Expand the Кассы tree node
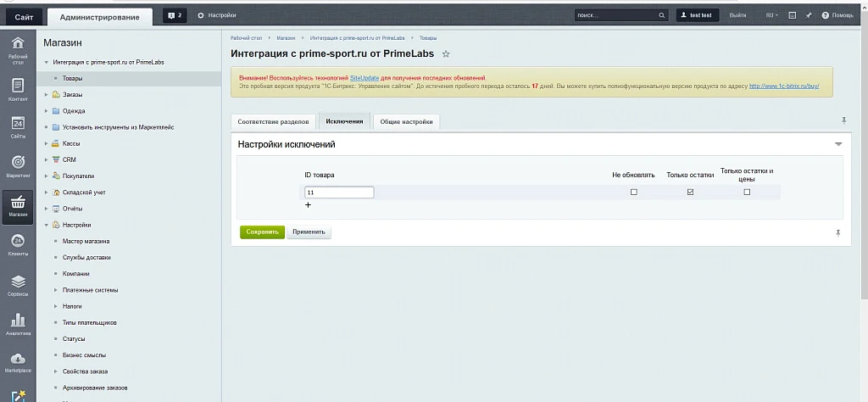This screenshot has height=402, width=868. (47, 143)
